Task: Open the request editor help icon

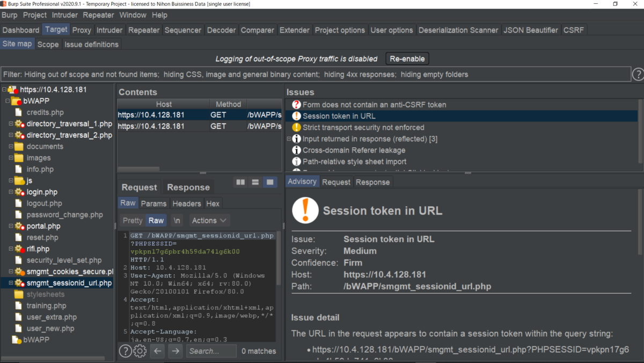Action: coord(125,351)
